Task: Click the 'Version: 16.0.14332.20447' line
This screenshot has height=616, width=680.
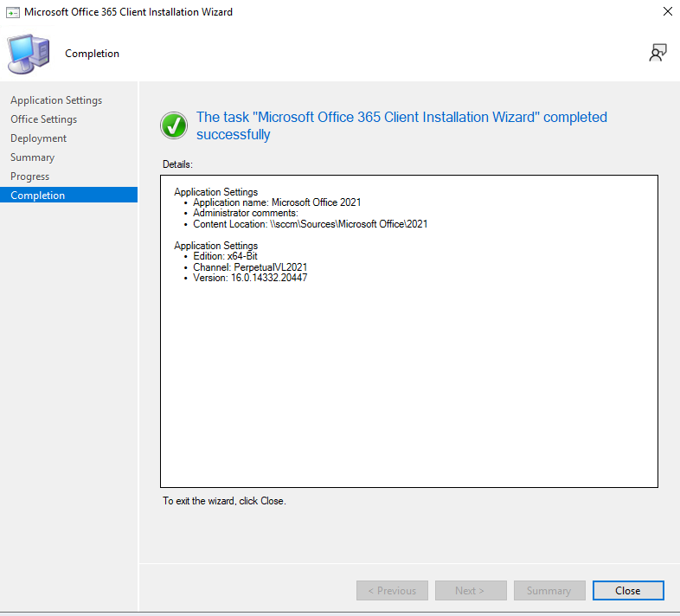Action: tap(250, 278)
